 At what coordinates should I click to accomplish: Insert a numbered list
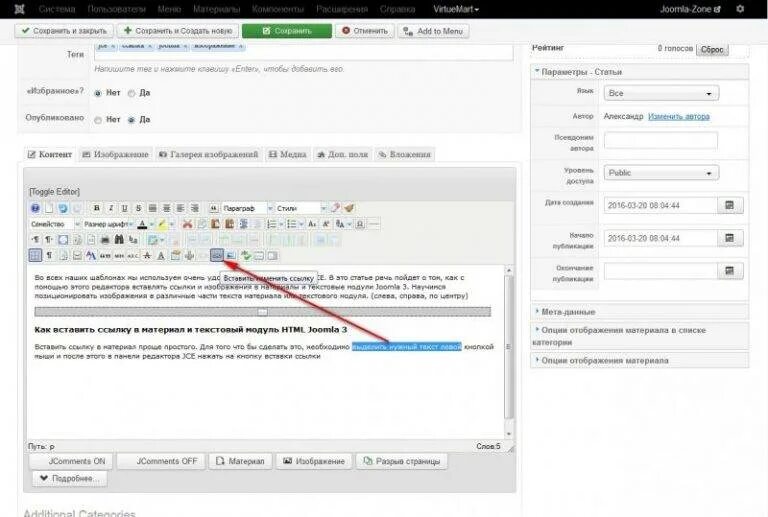point(271,224)
